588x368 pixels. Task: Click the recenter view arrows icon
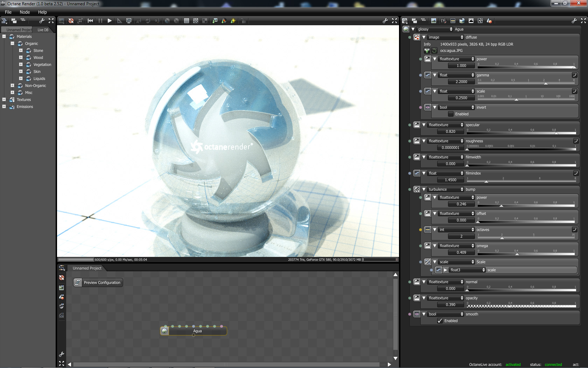tap(80, 21)
